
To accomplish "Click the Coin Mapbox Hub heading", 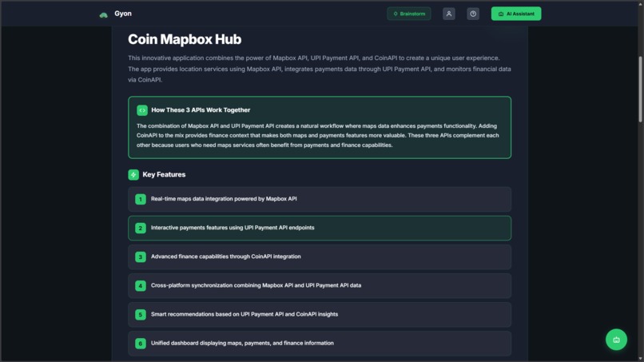I will pos(185,39).
